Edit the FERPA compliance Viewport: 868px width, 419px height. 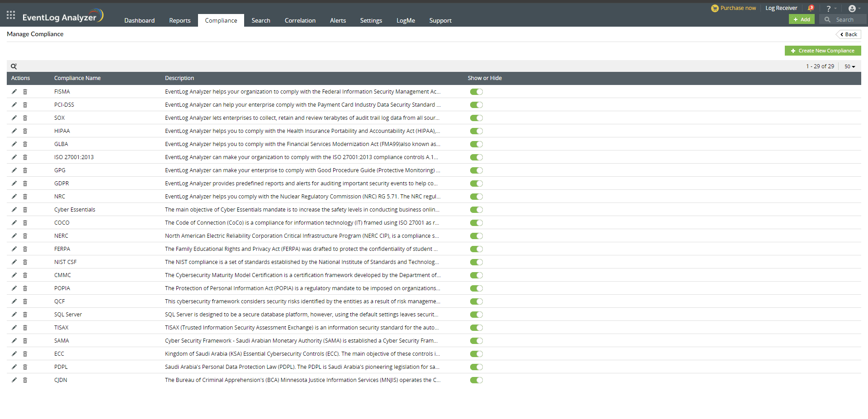[x=14, y=249]
